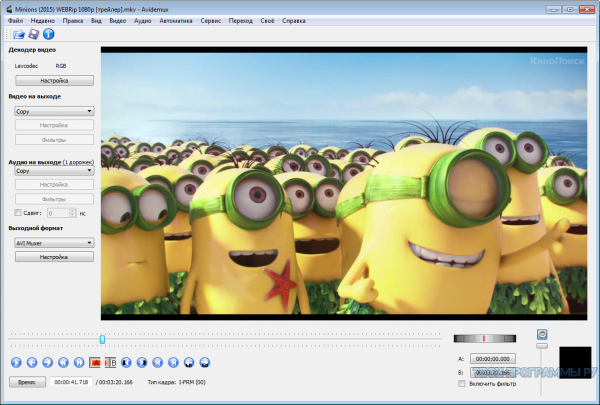Screen dimensions: 600x405
Task: Click the total duration 00:03:20.166 text
Action: click(114, 382)
